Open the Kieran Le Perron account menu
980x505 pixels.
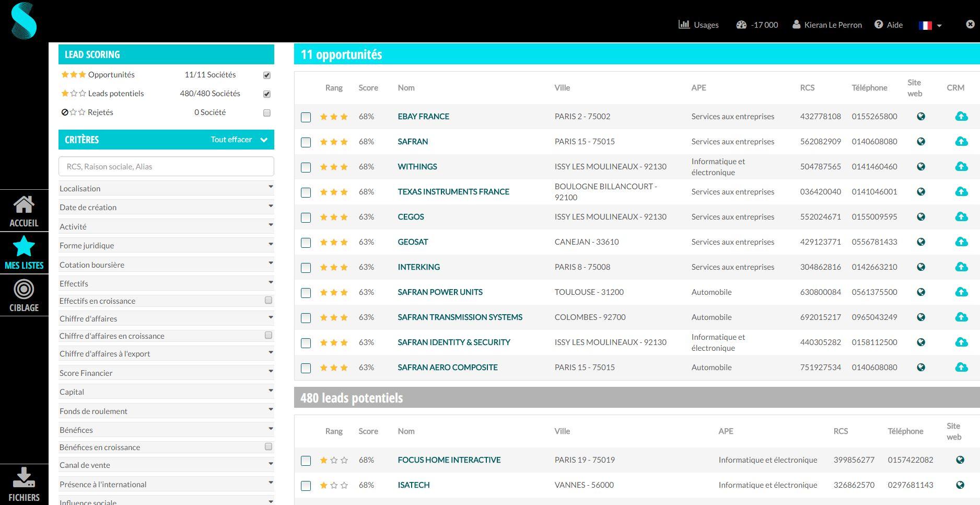point(827,25)
